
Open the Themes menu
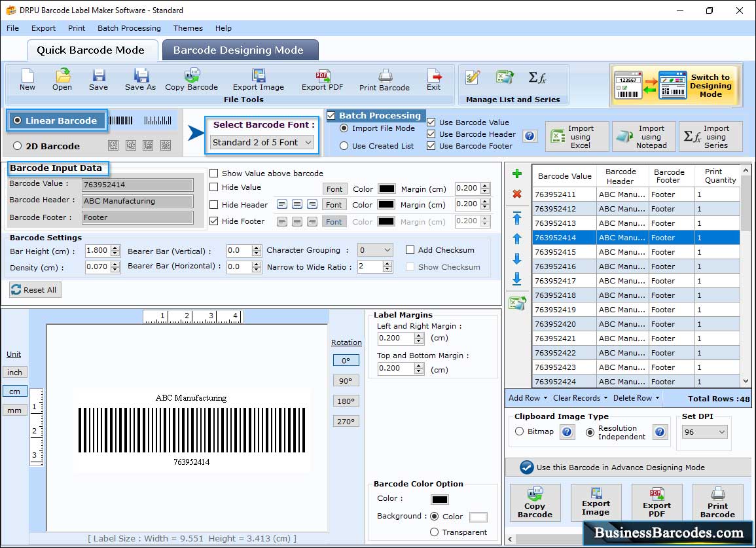[188, 28]
